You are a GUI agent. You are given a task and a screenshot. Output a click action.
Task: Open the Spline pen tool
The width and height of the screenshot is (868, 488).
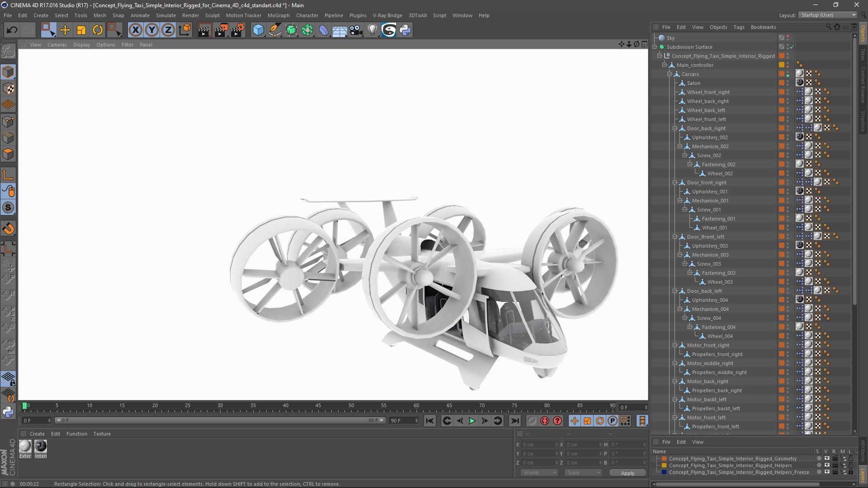274,30
